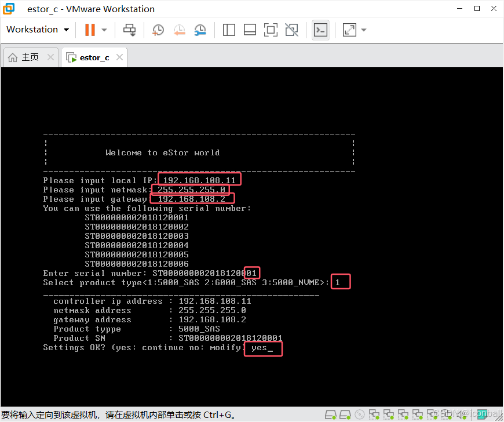
Task: Pause the virtual machine via the orange pause button
Action: (x=90, y=30)
